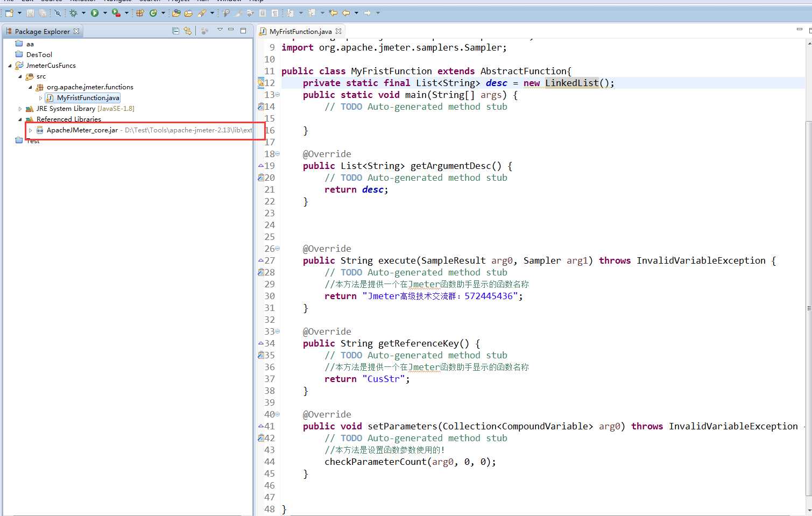This screenshot has height=516, width=812.
Task: Click the task marker on line 35
Action: tap(261, 355)
